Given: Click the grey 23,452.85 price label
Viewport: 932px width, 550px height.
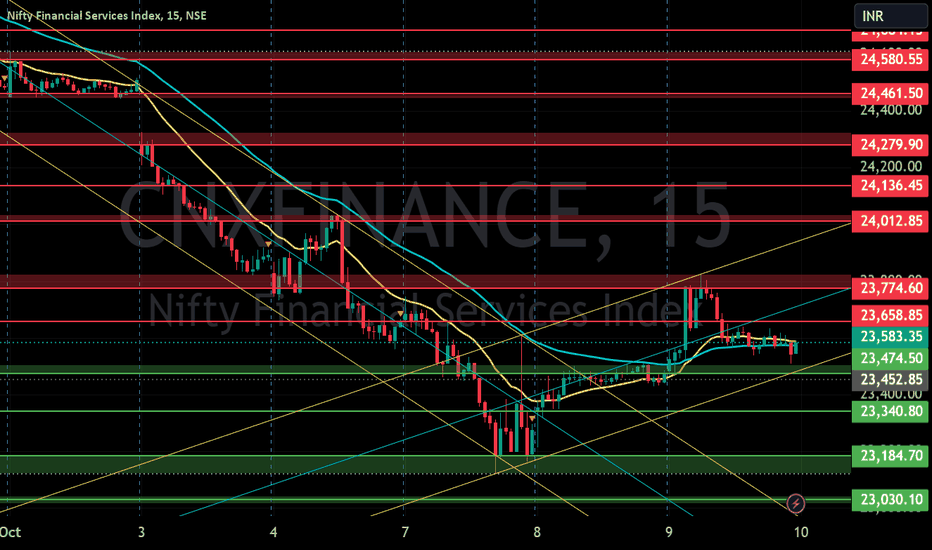Looking at the screenshot, I should point(890,379).
